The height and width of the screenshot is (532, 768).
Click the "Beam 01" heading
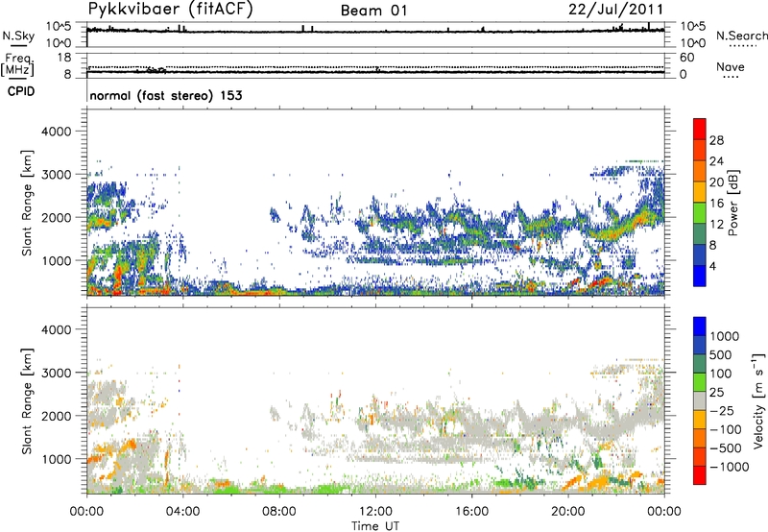373,11
